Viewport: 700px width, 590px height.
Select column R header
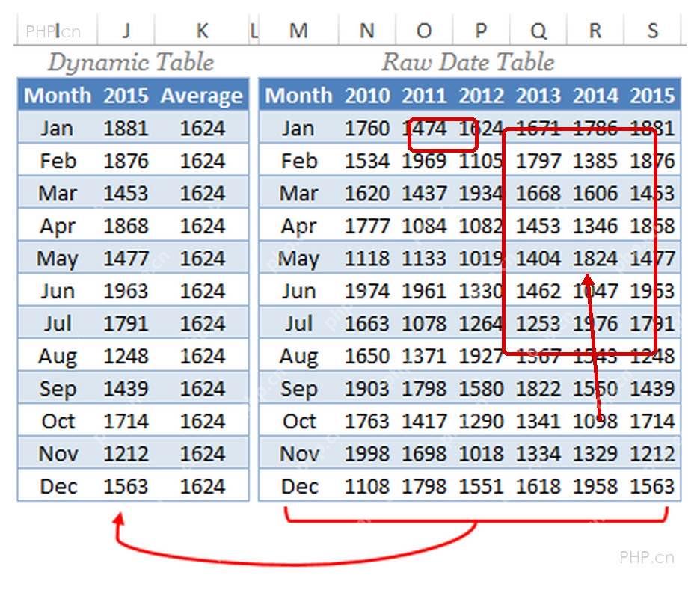595,31
